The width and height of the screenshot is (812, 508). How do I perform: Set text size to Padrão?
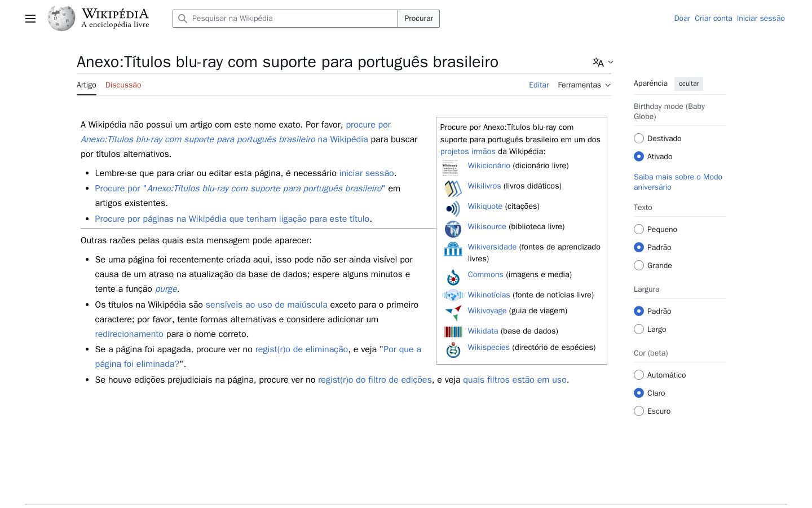click(639, 247)
